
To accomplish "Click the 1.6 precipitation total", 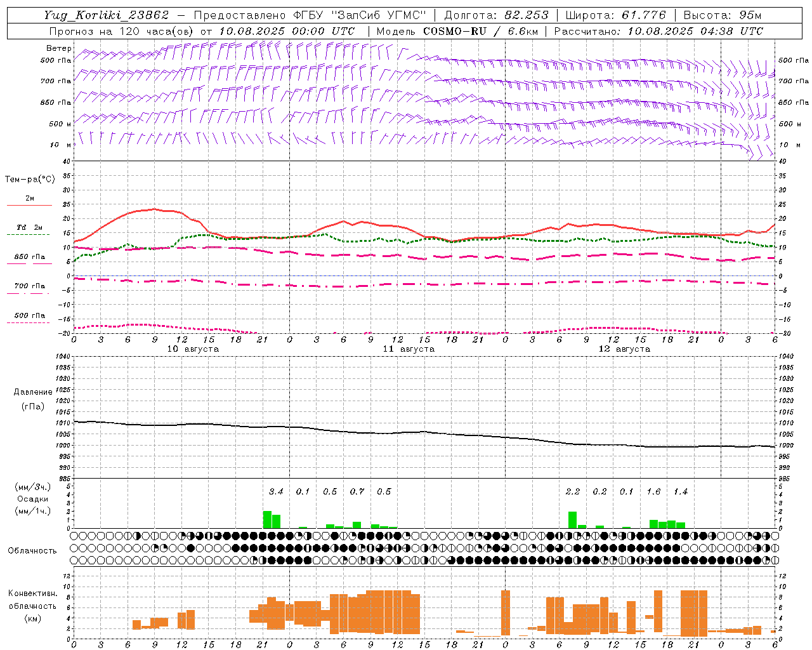I will tap(653, 491).
